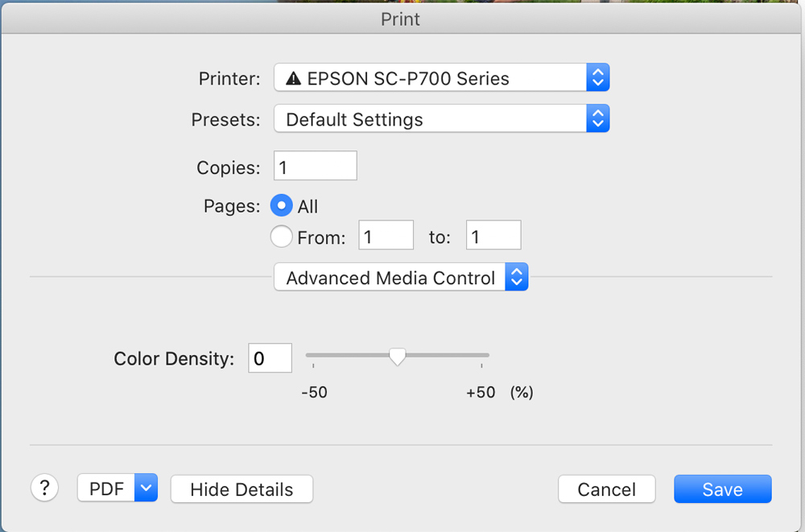This screenshot has width=805, height=532.
Task: Click the Hide Details button
Action: click(x=242, y=489)
